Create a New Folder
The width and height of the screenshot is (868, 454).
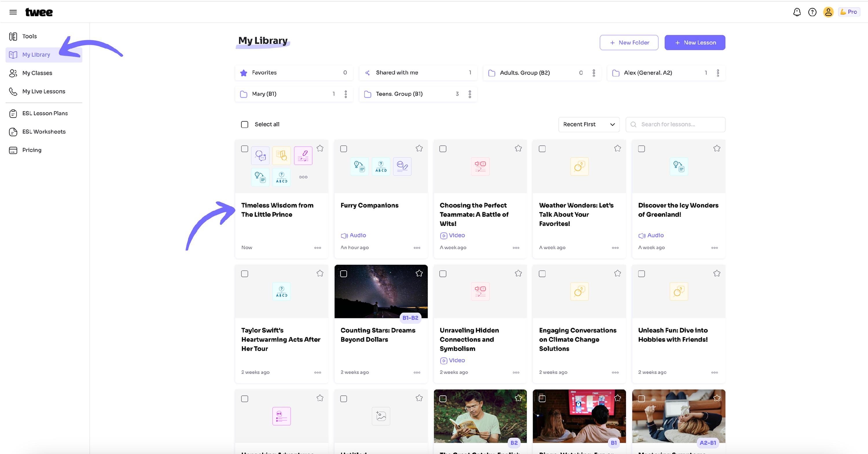point(629,43)
